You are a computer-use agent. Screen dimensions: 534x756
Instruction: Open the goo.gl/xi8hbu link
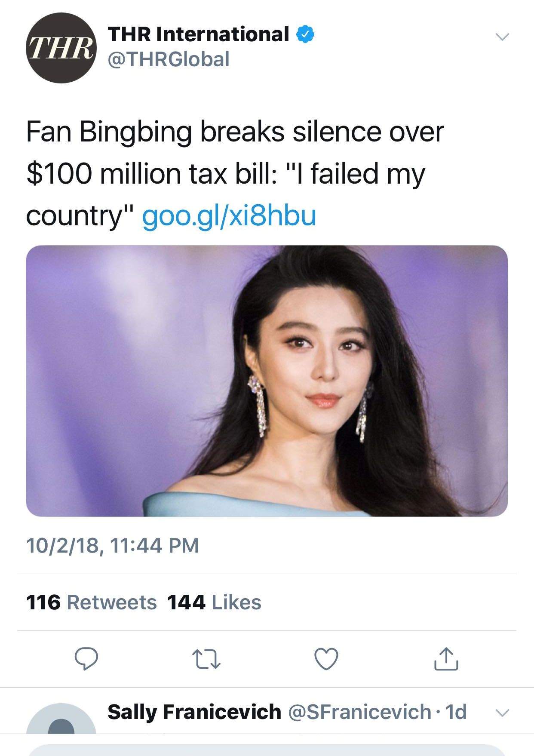click(x=229, y=215)
